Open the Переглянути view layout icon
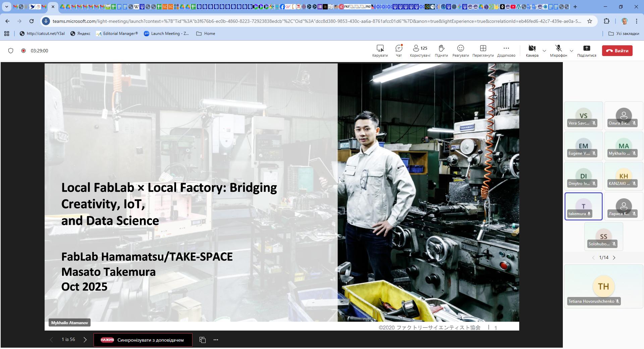 click(483, 48)
